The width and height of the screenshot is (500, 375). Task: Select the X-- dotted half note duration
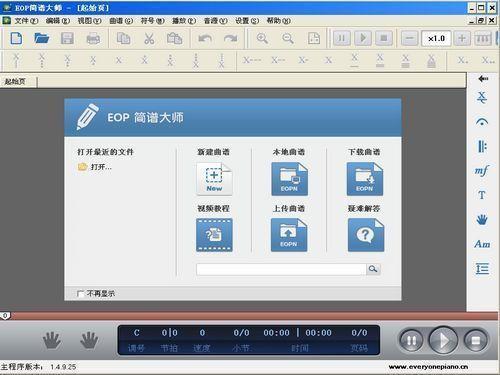click(x=278, y=60)
